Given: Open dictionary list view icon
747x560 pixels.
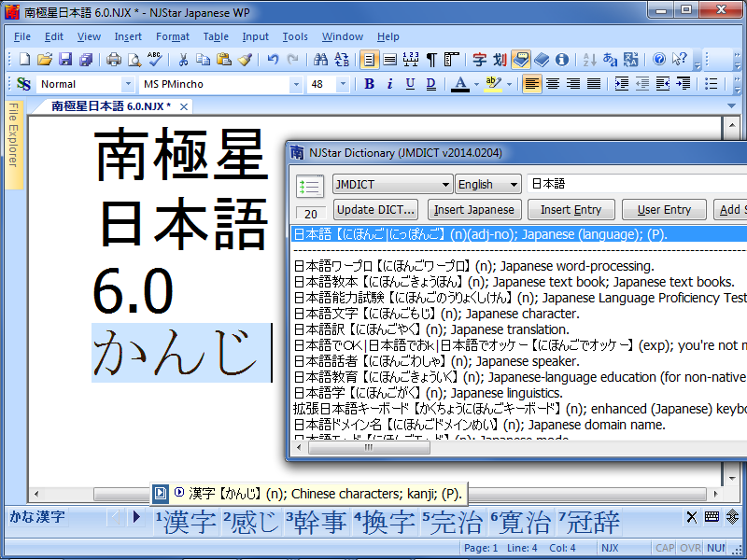Looking at the screenshot, I should pyautogui.click(x=309, y=186).
